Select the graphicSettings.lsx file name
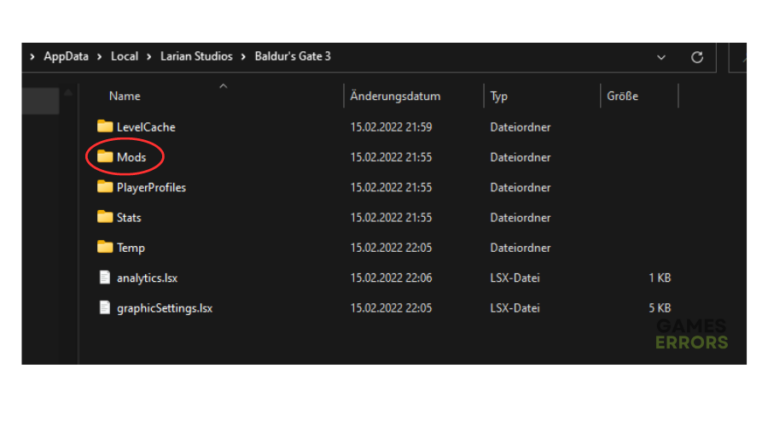The height and width of the screenshot is (427, 768). (164, 308)
